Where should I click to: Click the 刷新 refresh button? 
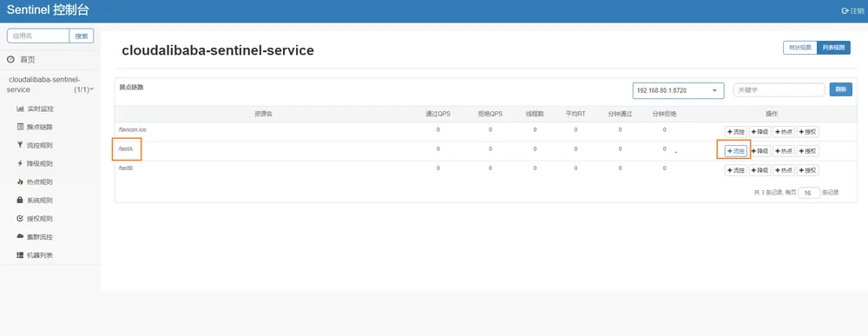click(x=840, y=89)
